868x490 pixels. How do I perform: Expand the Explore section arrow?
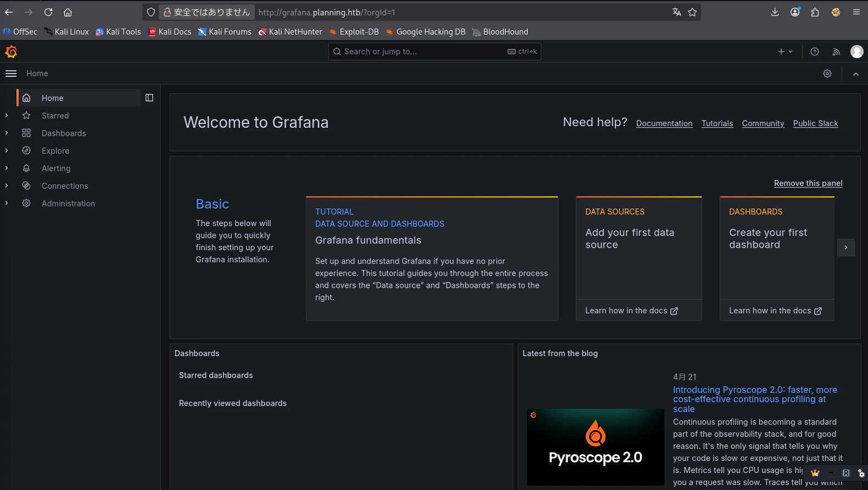pos(7,150)
